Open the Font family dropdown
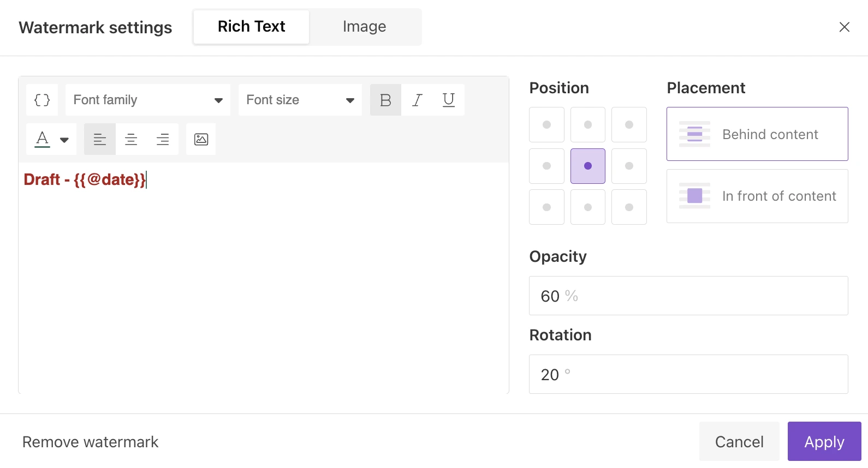This screenshot has width=868, height=468. (148, 100)
